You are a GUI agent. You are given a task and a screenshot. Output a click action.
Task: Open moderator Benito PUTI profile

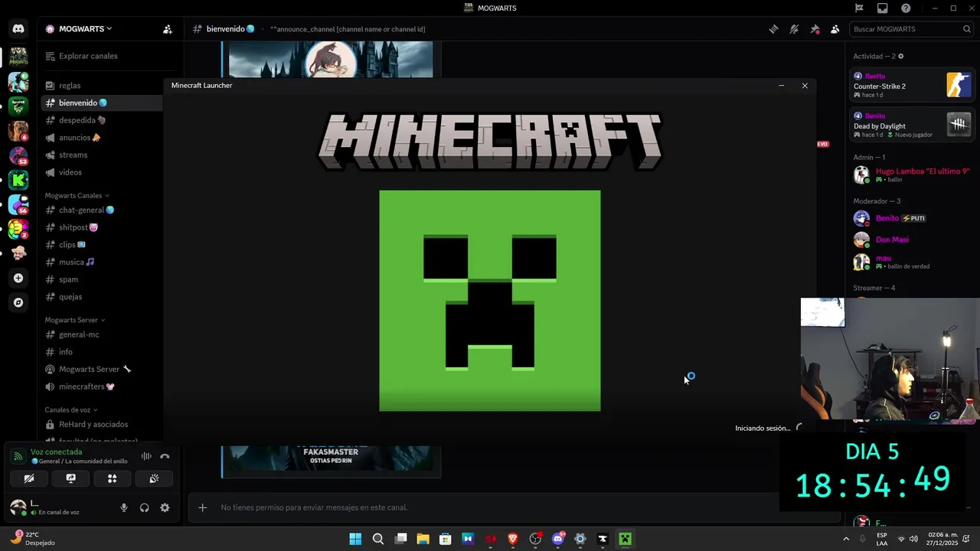tap(913, 218)
